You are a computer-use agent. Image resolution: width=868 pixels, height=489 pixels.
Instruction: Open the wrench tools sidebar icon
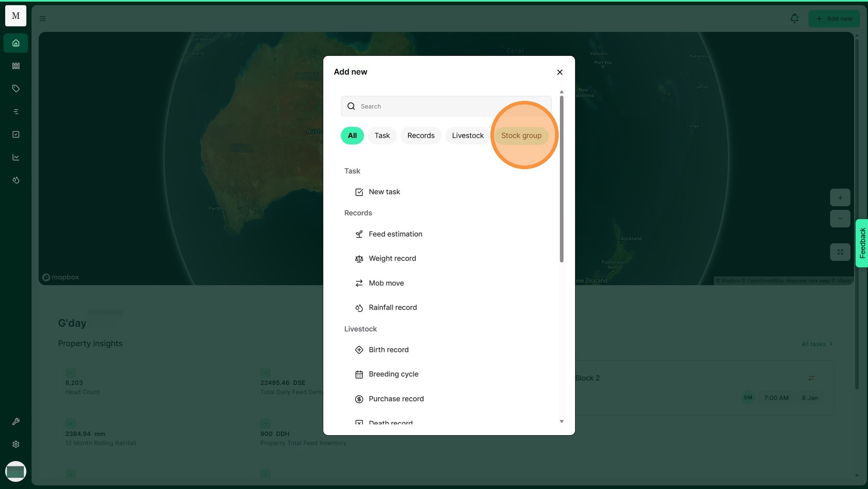[16, 422]
